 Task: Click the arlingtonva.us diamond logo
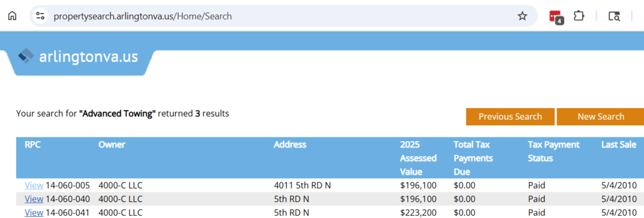[x=26, y=56]
